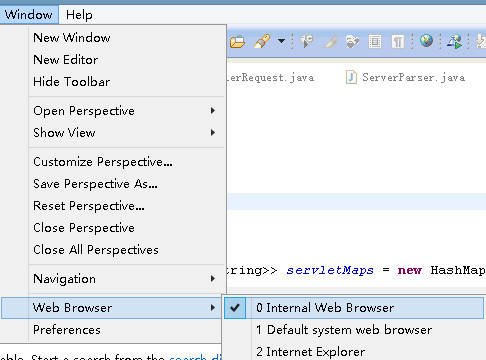Click the Open Web Browser globe icon
Image resolution: width=486 pixels, height=360 pixels.
[x=426, y=41]
